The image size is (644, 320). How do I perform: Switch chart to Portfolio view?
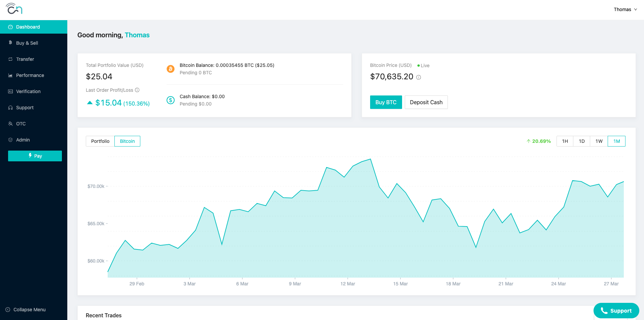[x=100, y=141]
